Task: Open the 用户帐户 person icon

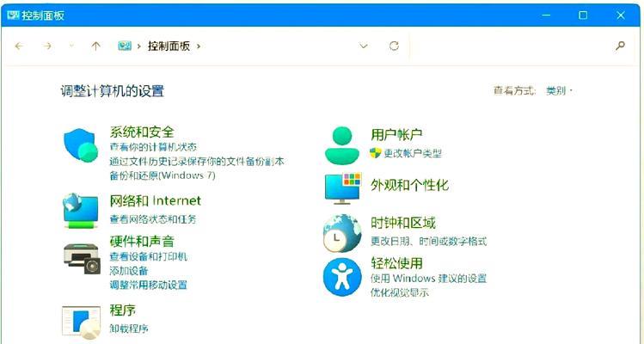Action: pyautogui.click(x=341, y=145)
